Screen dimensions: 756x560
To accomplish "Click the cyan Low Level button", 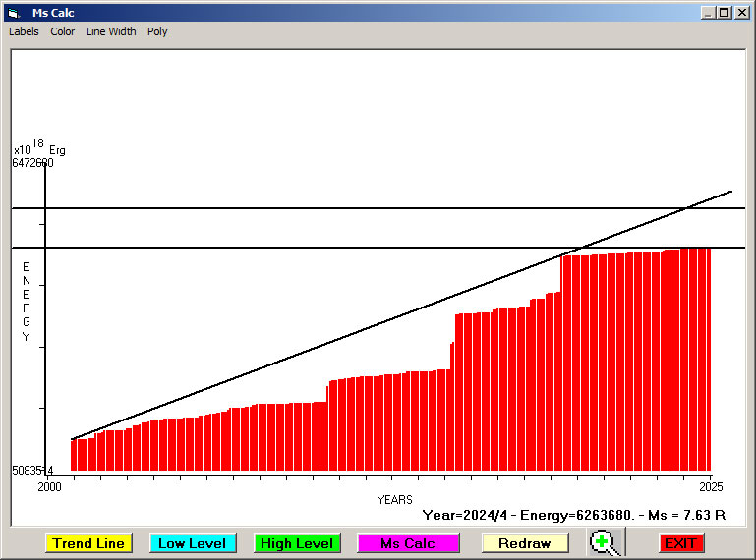I will click(x=192, y=543).
